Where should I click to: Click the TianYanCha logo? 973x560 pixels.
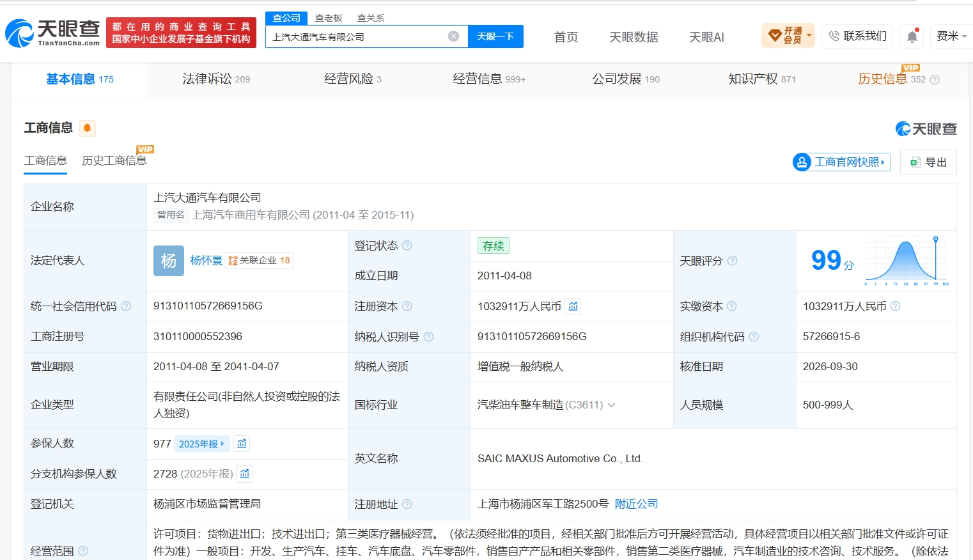tap(52, 33)
